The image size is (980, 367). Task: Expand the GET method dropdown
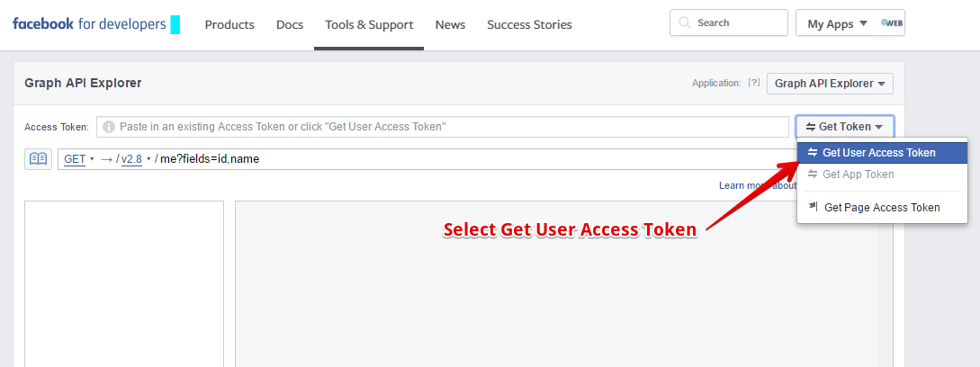(x=79, y=159)
